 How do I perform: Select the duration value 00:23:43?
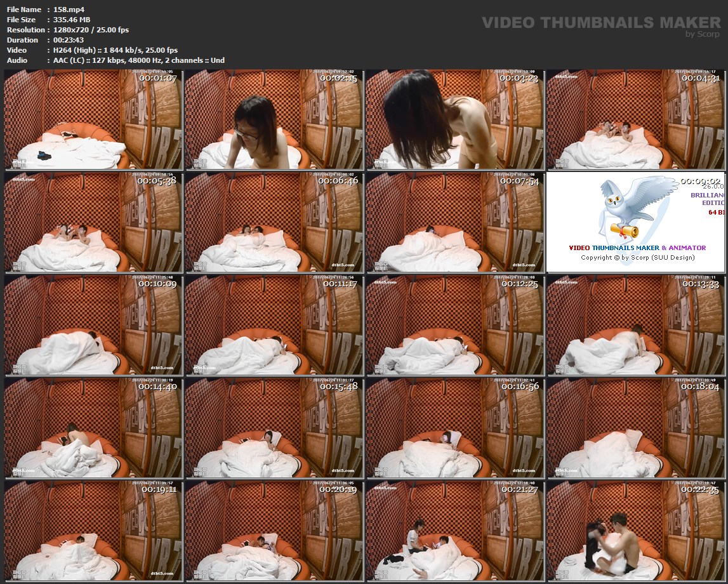(69, 40)
